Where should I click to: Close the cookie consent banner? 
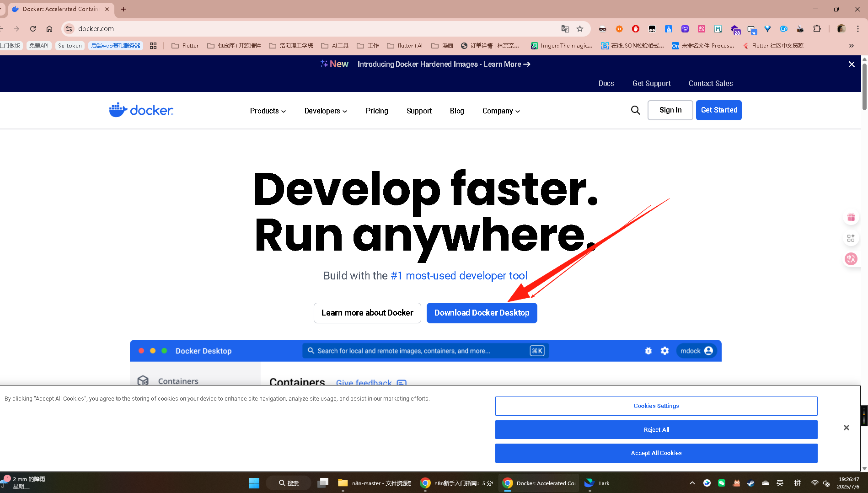(x=846, y=428)
